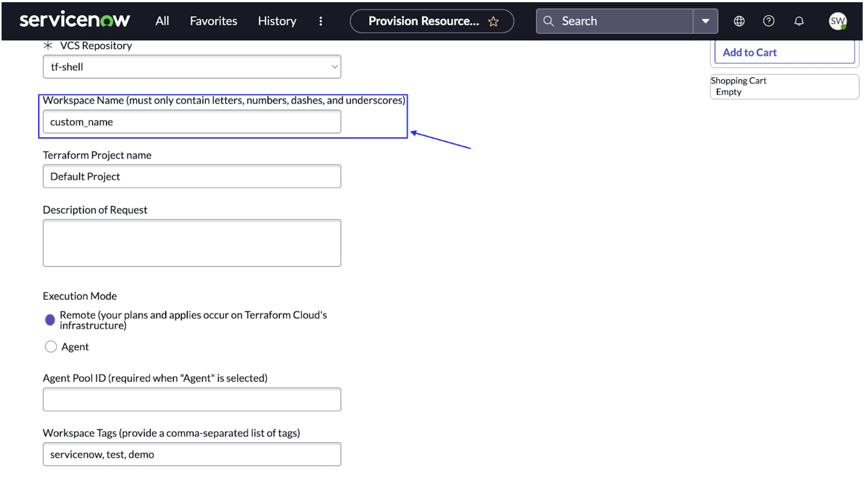The image size is (868, 482).
Task: Click the search magnifier icon
Action: [548, 21]
